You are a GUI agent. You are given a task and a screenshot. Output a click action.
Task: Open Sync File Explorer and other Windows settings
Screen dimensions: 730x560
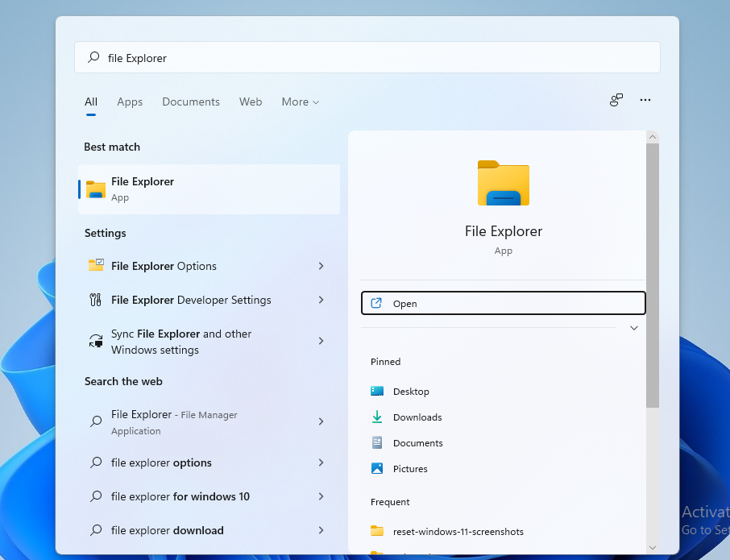pos(209,341)
